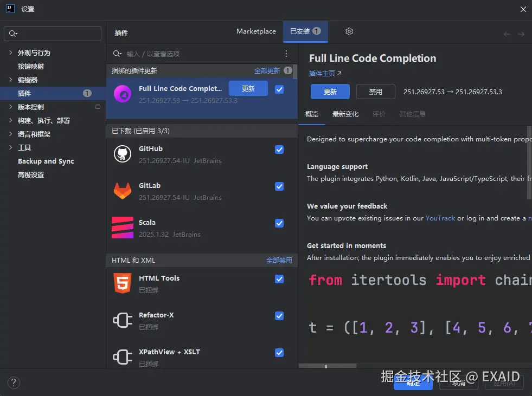
Task: Expand the 外观与行为 settings node
Action: click(10, 53)
